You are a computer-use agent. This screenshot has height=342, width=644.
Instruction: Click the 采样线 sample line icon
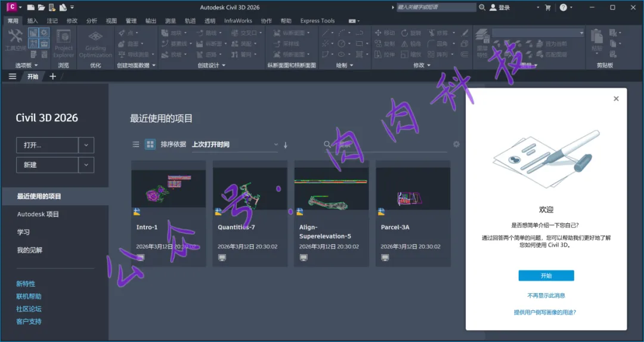(x=277, y=44)
